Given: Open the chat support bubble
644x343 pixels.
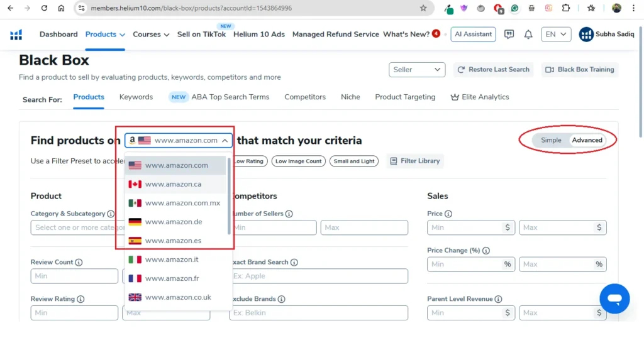Looking at the screenshot, I should 614,298.
